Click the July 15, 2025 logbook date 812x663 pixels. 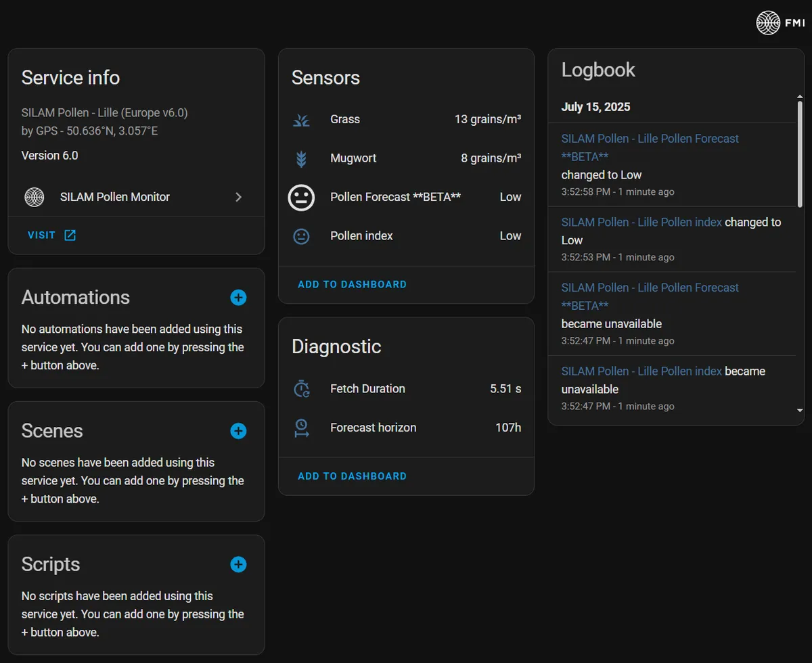point(595,107)
